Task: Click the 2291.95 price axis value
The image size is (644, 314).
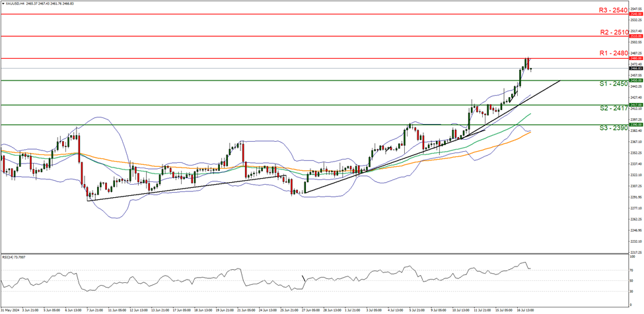Action: coord(635,198)
